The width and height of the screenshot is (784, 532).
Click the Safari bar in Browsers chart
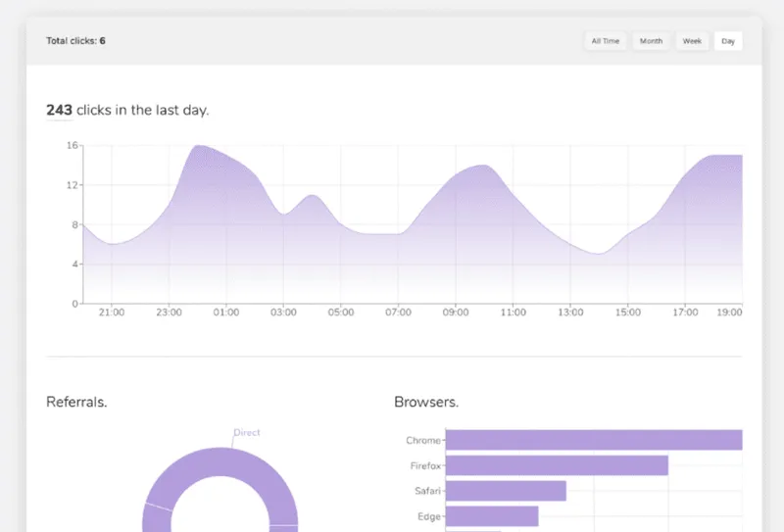click(x=506, y=491)
